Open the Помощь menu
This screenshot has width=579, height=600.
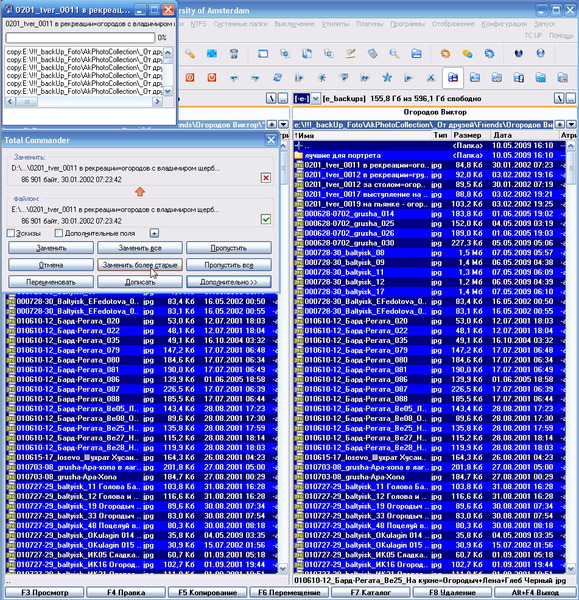(x=561, y=36)
